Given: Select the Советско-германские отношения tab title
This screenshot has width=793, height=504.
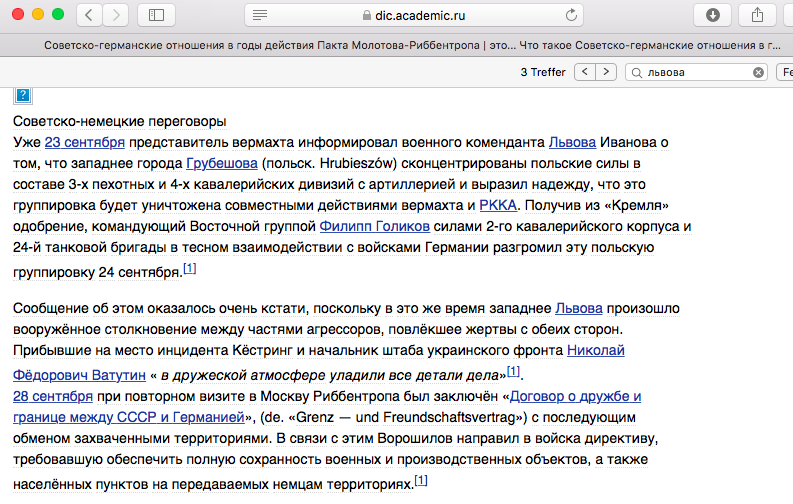Looking at the screenshot, I should tap(412, 45).
